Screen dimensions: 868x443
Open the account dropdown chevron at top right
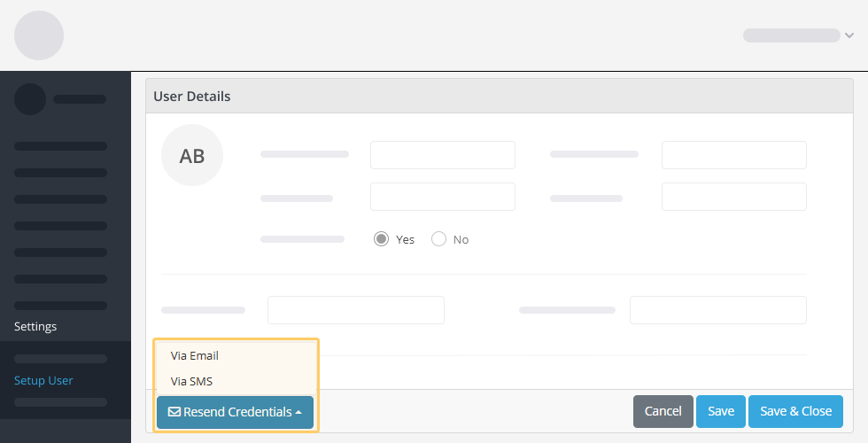point(849,35)
